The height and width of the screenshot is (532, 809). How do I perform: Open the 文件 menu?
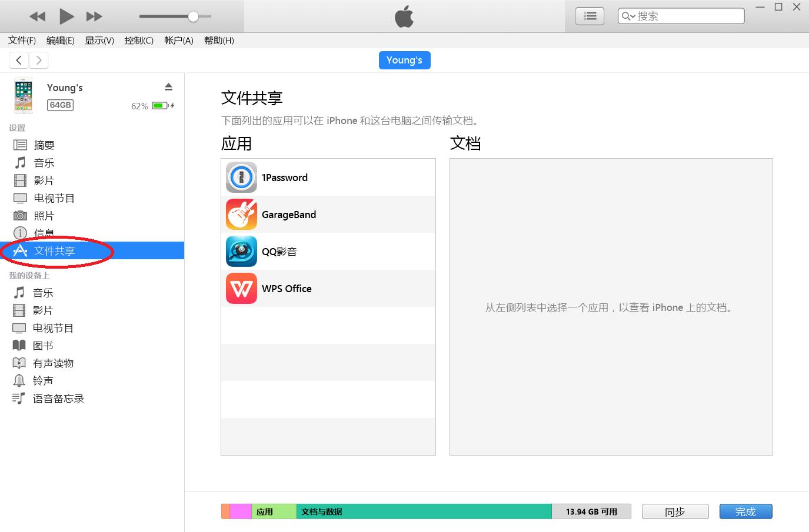click(21, 40)
